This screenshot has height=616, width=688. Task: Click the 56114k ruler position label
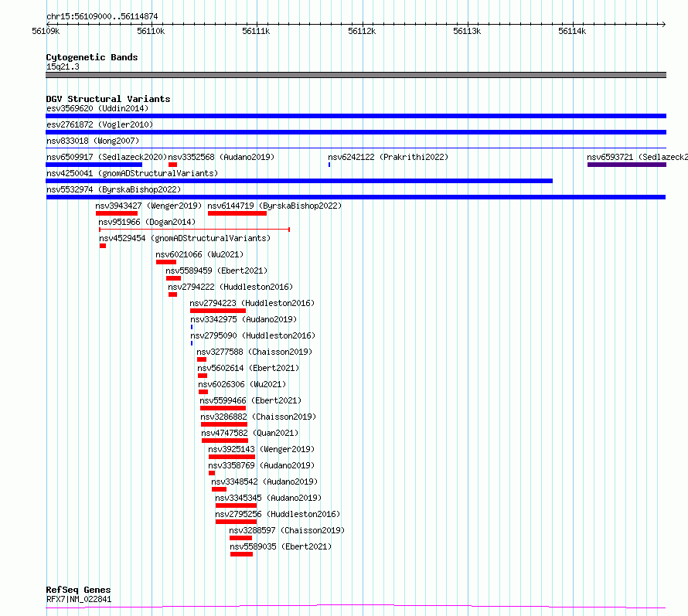click(x=572, y=31)
